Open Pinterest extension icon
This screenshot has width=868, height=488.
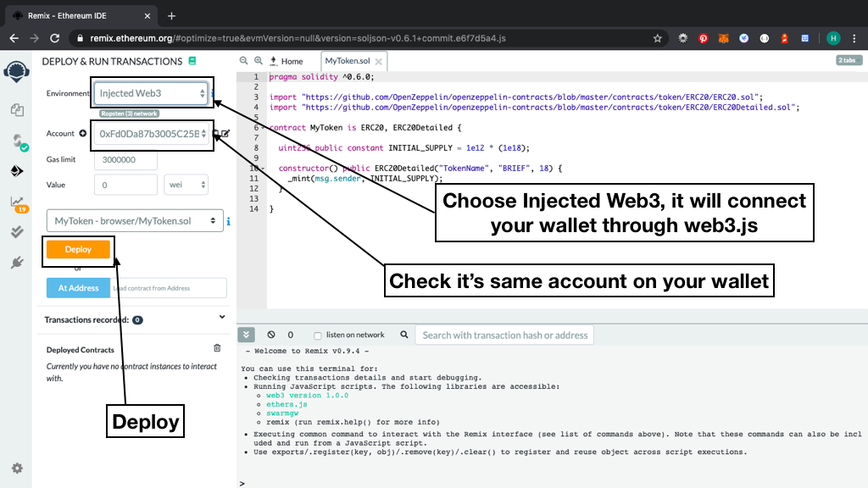coord(703,38)
